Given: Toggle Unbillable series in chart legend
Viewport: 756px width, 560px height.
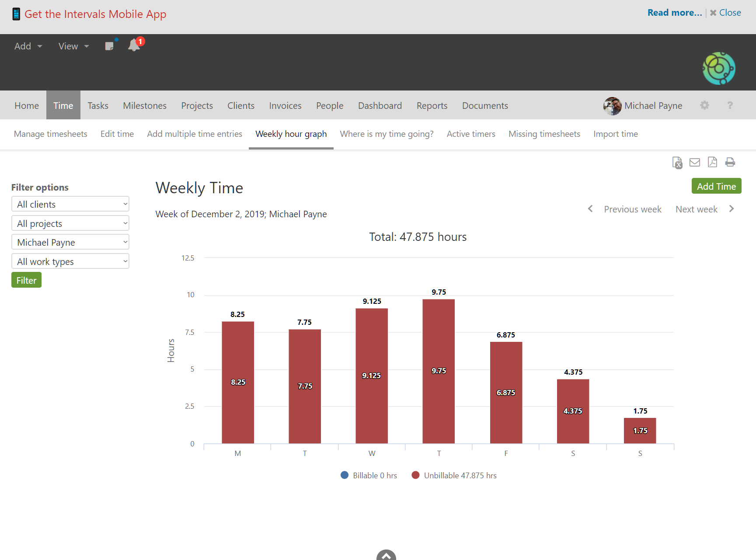Looking at the screenshot, I should click(454, 475).
